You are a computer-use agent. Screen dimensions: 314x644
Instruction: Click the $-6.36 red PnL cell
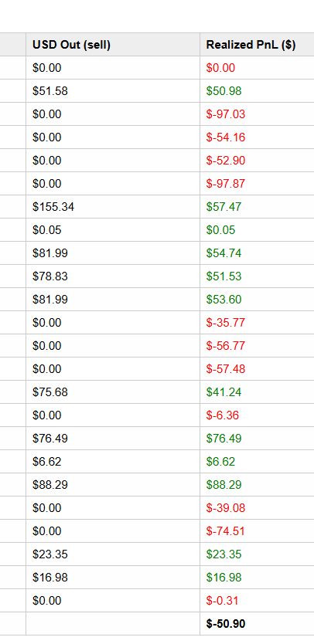[x=257, y=415]
